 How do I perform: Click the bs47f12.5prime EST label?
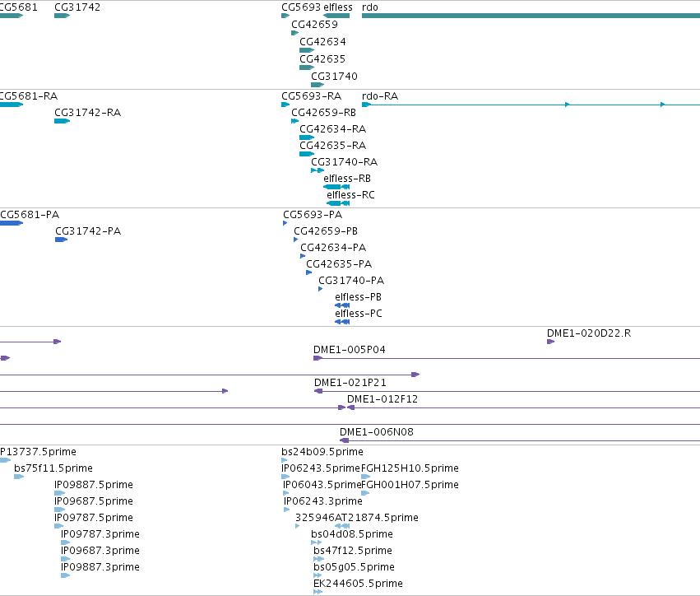[353, 552]
